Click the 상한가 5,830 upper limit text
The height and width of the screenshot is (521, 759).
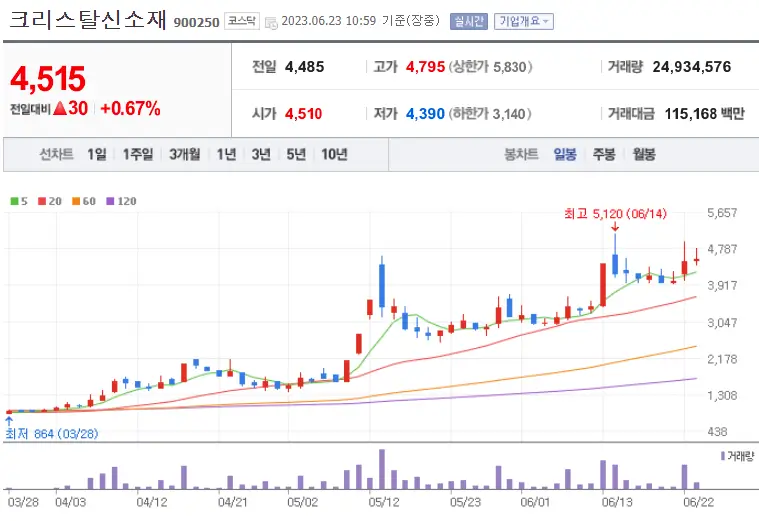point(491,67)
